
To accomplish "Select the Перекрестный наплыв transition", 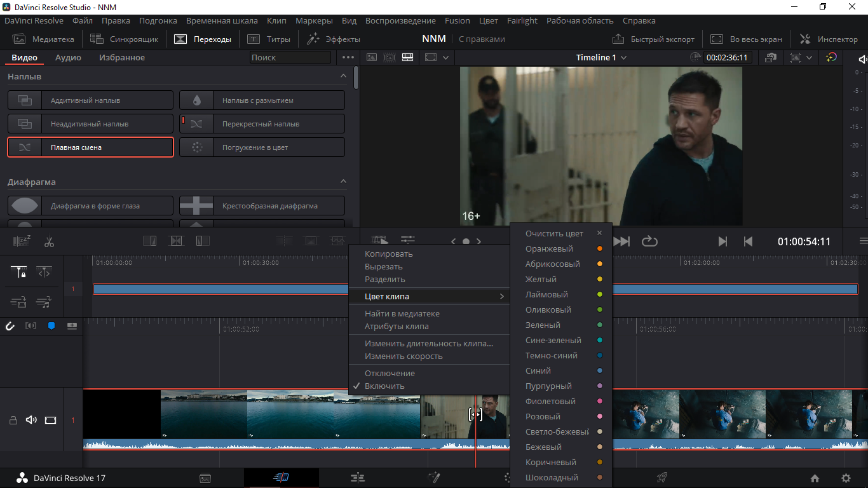I will click(x=262, y=123).
